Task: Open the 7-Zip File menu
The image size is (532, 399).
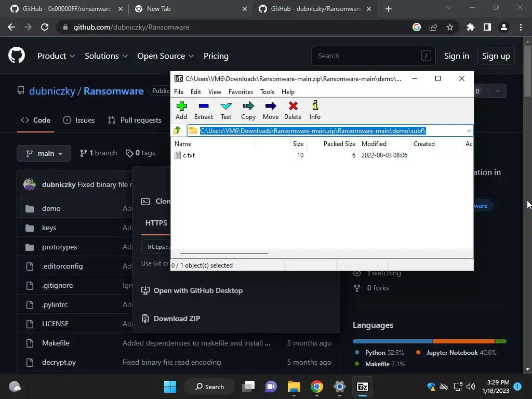Action: tap(179, 92)
